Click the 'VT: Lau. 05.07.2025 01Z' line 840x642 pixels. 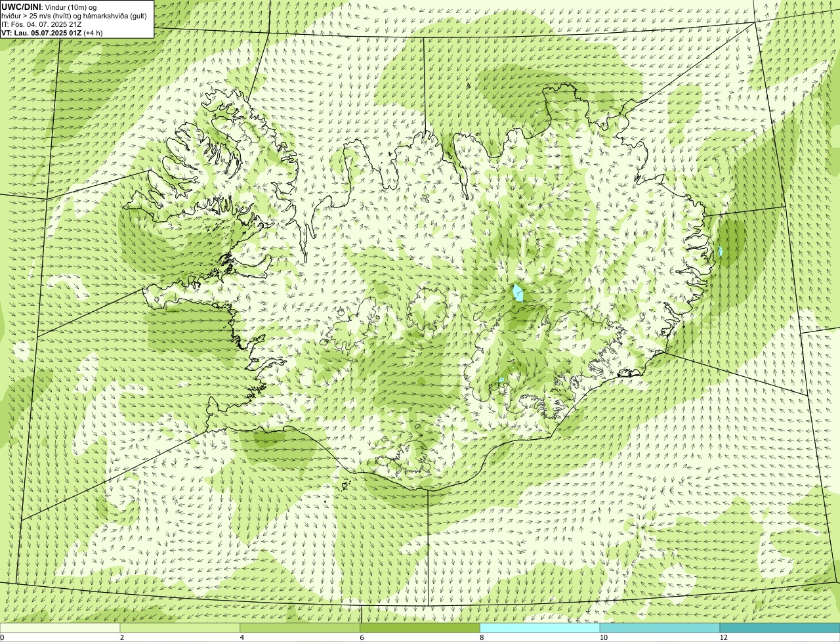click(41, 33)
